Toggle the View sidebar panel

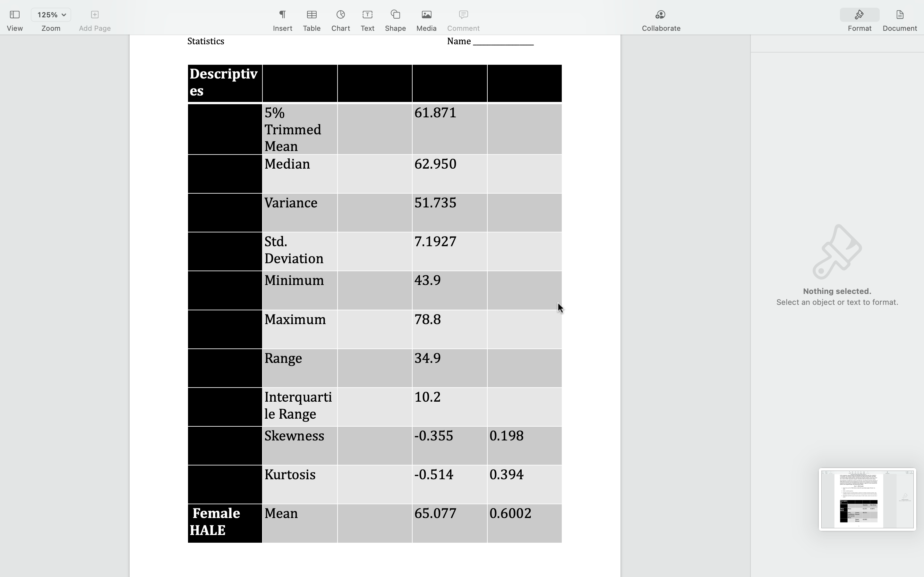coord(14,14)
